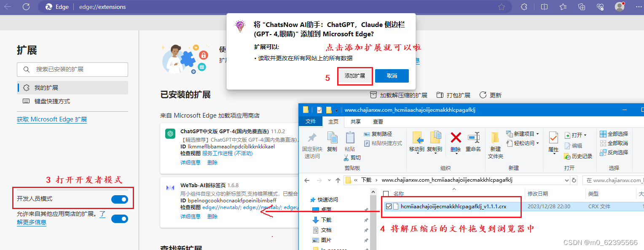
Task: Click Explorer up-directory arrow
Action: coord(338,180)
